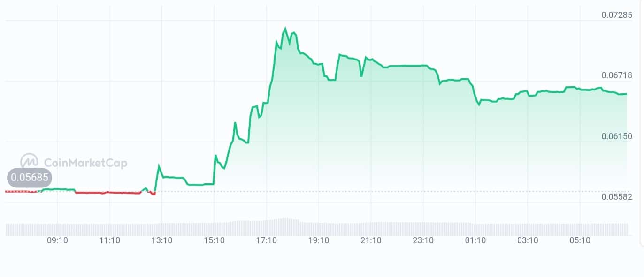Click the highest peak of the green price line

pos(285,29)
